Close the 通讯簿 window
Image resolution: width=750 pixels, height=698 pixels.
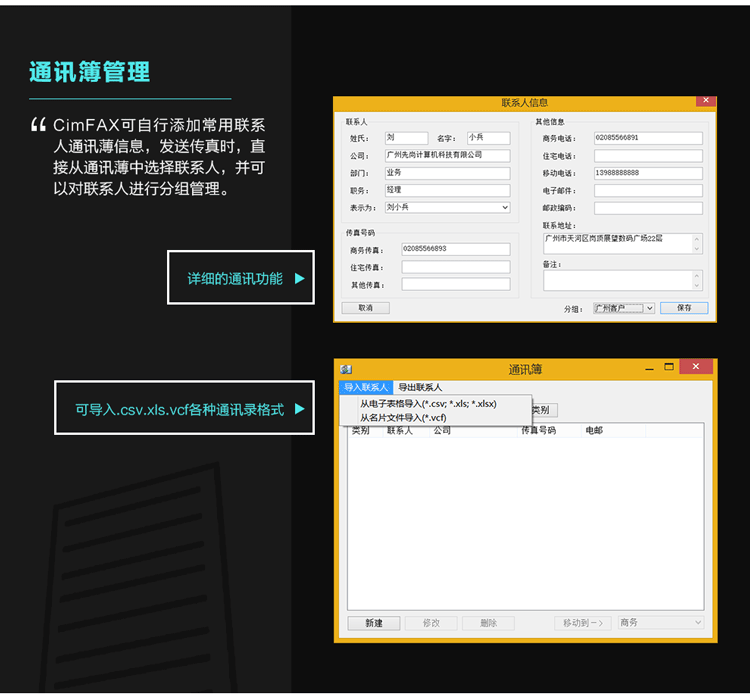(x=696, y=367)
